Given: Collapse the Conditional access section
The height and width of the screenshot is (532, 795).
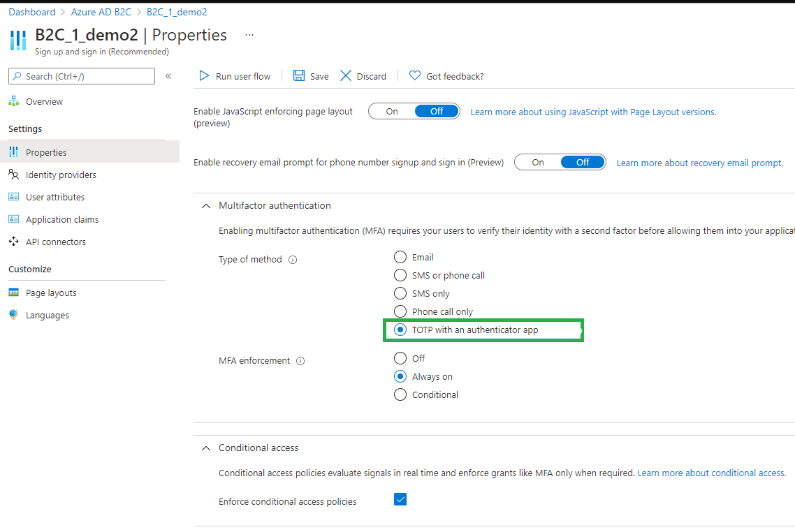Looking at the screenshot, I should point(205,448).
